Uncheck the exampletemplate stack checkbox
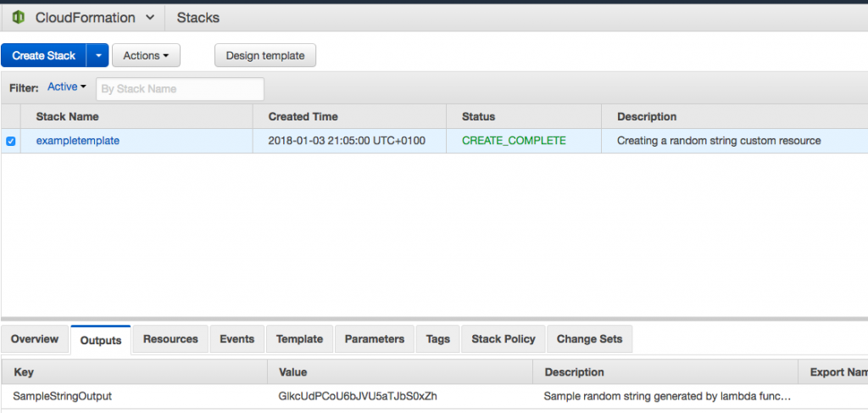Screen dimensions: 868x413 pos(10,142)
